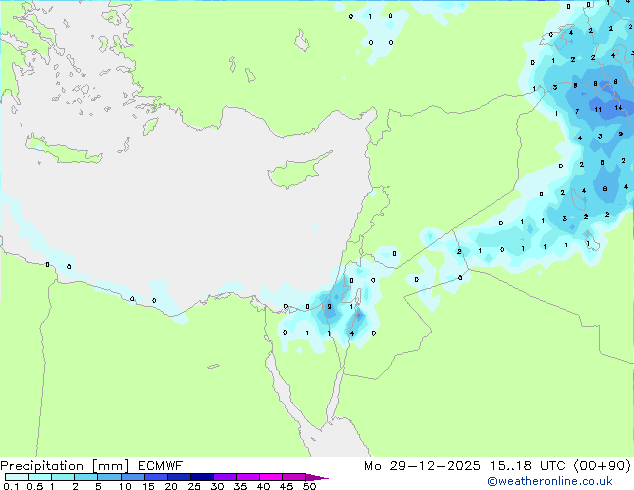The height and width of the screenshot is (490, 634).
Task: Click the '15..18 UTC' time range text
Action: (528, 466)
